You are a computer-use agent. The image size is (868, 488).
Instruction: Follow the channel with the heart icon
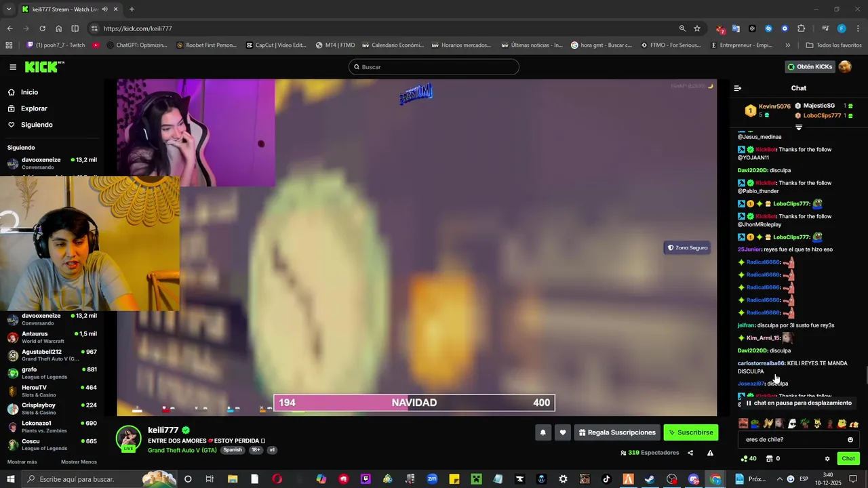[562, 432]
